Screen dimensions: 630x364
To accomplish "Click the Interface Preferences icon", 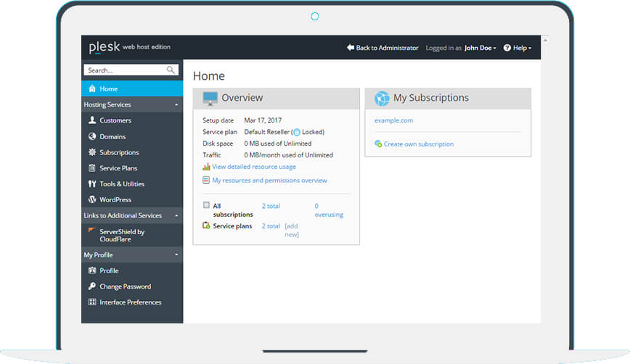I will click(92, 302).
